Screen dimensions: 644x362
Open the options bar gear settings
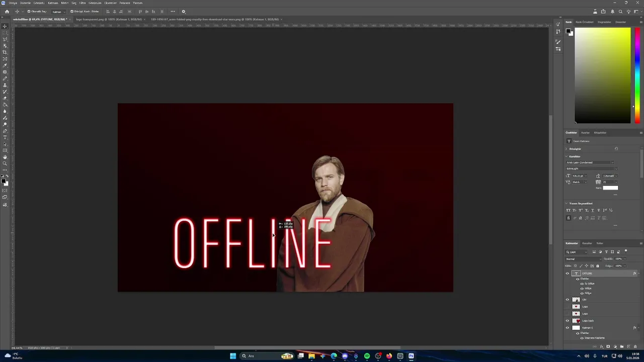[183, 12]
